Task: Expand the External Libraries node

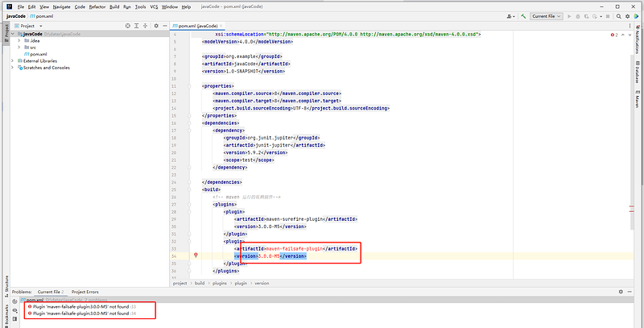Action: click(x=13, y=60)
